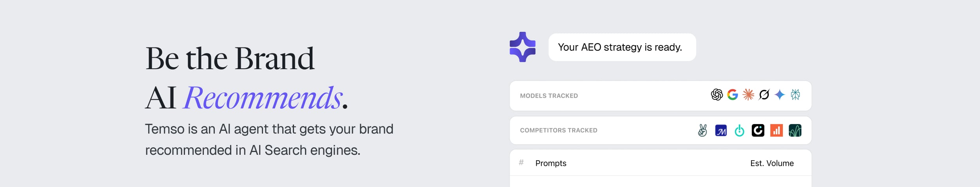
Task: Select the blue M competitor icon
Action: click(721, 130)
